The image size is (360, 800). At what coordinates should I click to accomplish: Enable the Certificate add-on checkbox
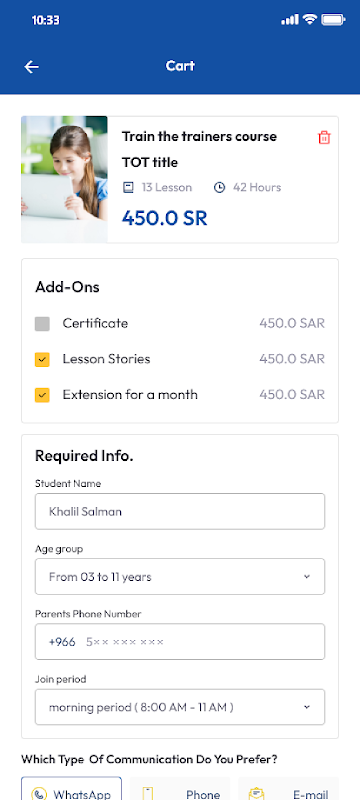click(x=42, y=323)
